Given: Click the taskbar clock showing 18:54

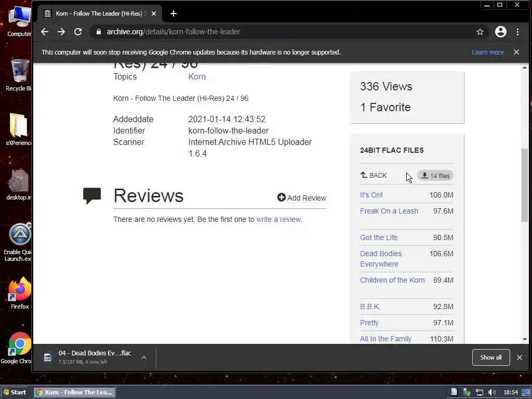Looking at the screenshot, I should pos(511,392).
